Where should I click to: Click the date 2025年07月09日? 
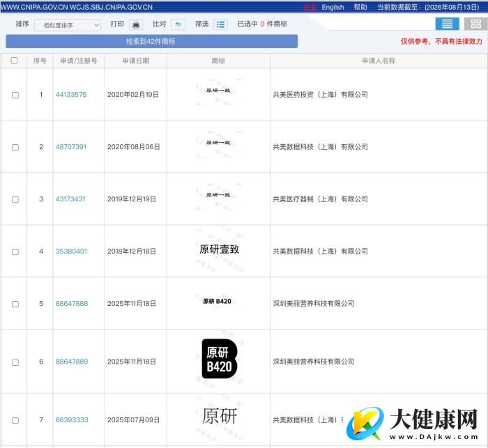point(133,420)
